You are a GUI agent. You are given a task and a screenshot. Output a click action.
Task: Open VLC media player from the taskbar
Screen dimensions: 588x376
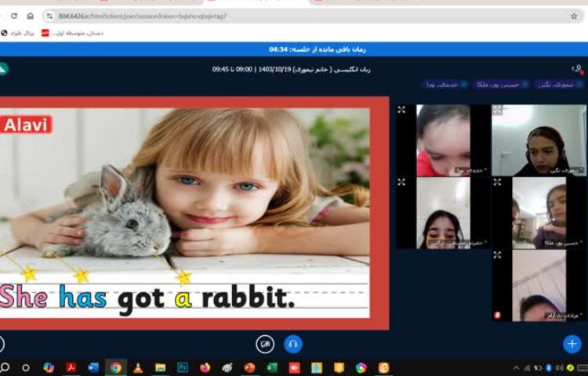(138, 367)
